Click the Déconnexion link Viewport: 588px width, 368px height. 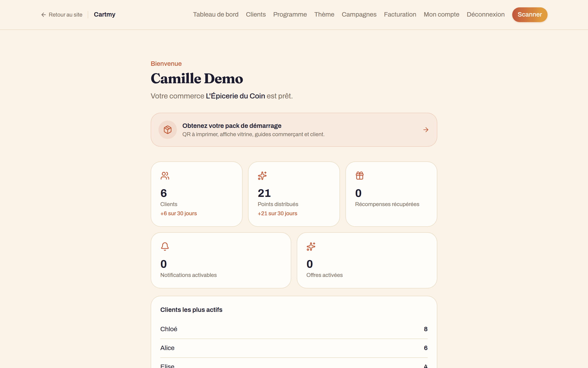[x=486, y=14]
